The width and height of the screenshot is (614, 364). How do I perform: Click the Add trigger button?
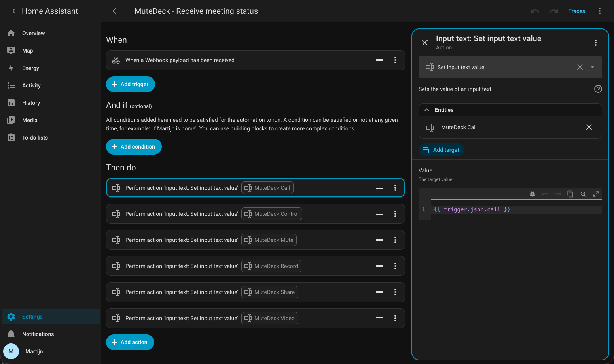[x=130, y=84]
